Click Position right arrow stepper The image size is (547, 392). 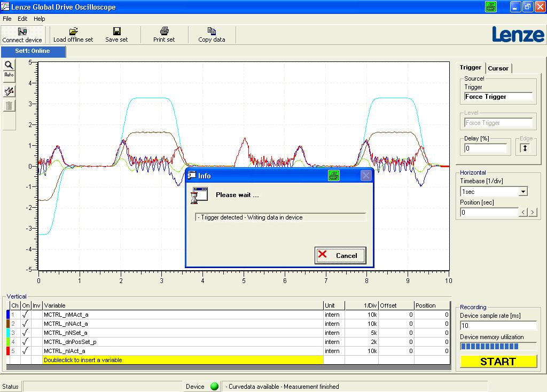click(533, 212)
